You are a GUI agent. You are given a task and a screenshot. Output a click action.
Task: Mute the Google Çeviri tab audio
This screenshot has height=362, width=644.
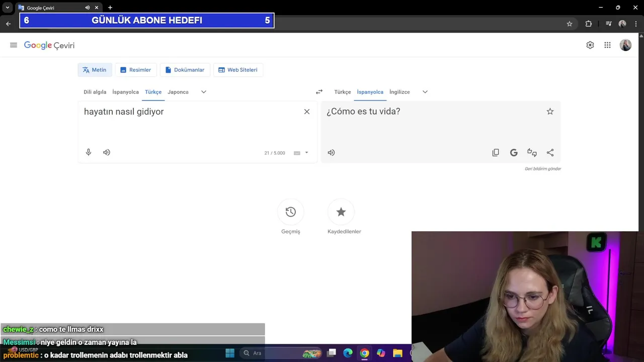click(x=88, y=8)
